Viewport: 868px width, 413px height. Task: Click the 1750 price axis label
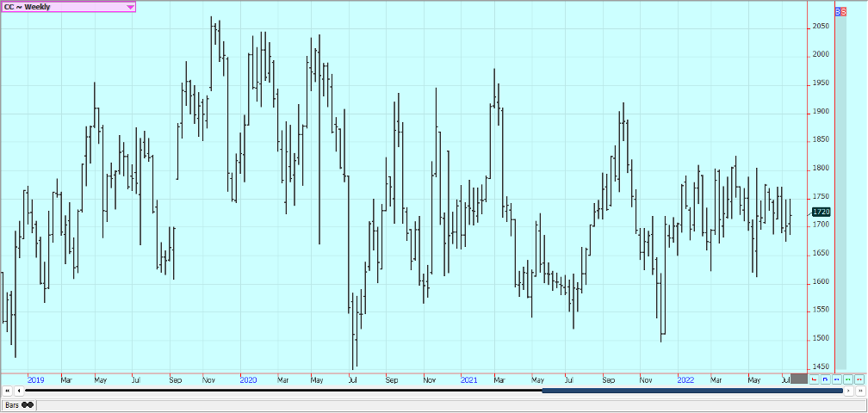821,197
